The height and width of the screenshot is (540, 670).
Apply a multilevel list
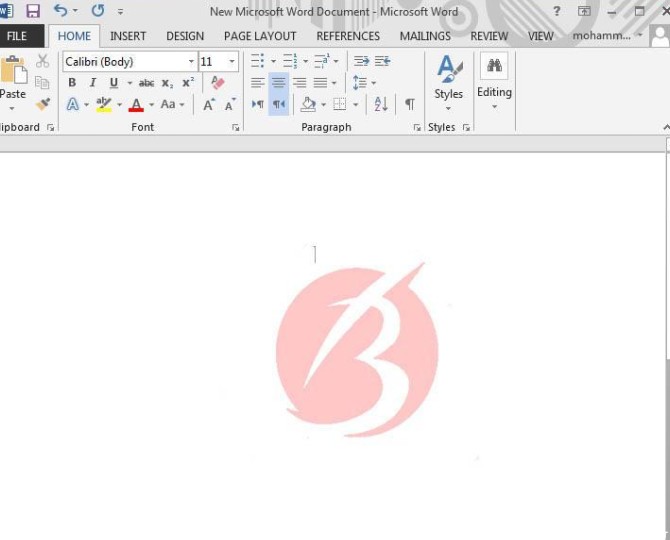click(x=322, y=61)
